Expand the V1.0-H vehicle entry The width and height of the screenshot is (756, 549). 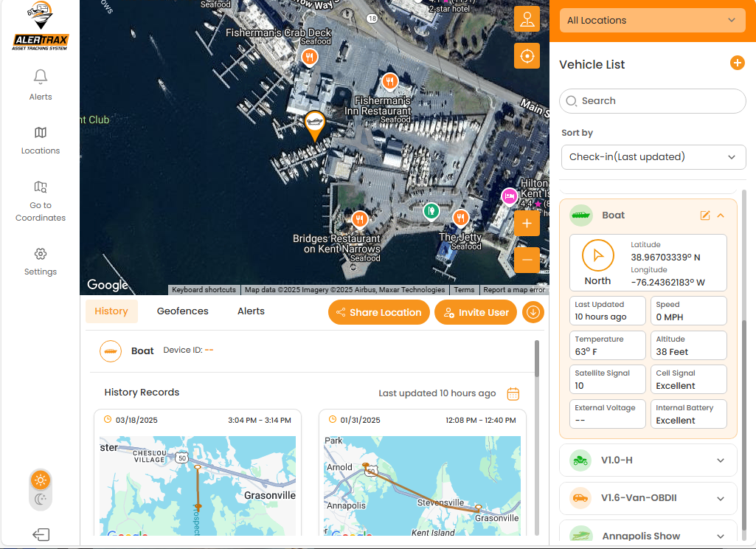721,460
